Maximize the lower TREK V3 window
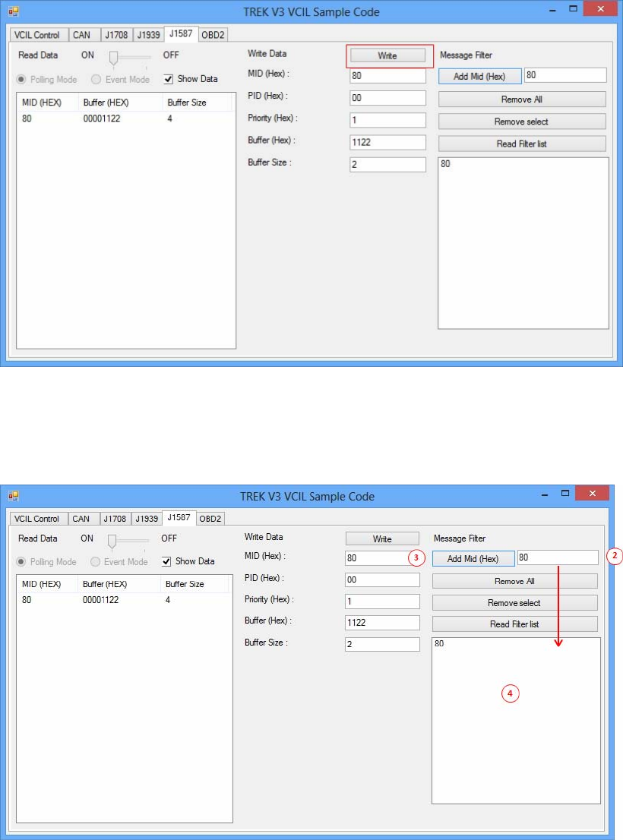The width and height of the screenshot is (623, 840). coord(564,494)
